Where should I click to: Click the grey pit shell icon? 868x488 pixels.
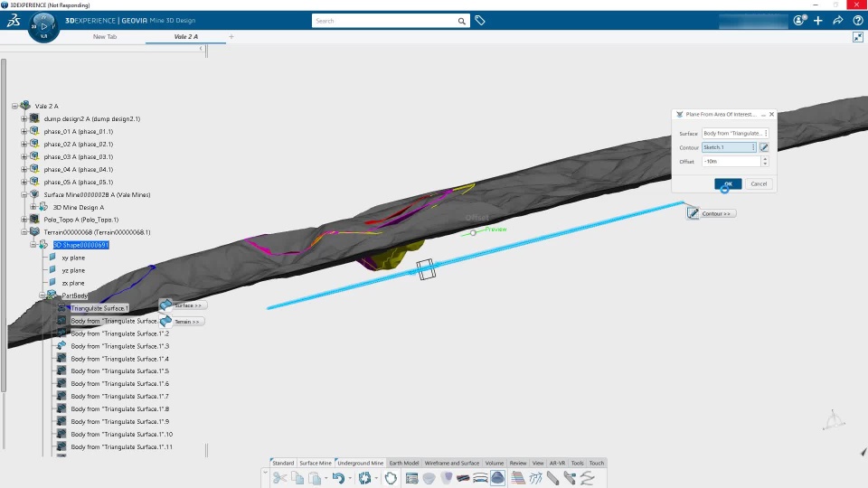[x=429, y=478]
